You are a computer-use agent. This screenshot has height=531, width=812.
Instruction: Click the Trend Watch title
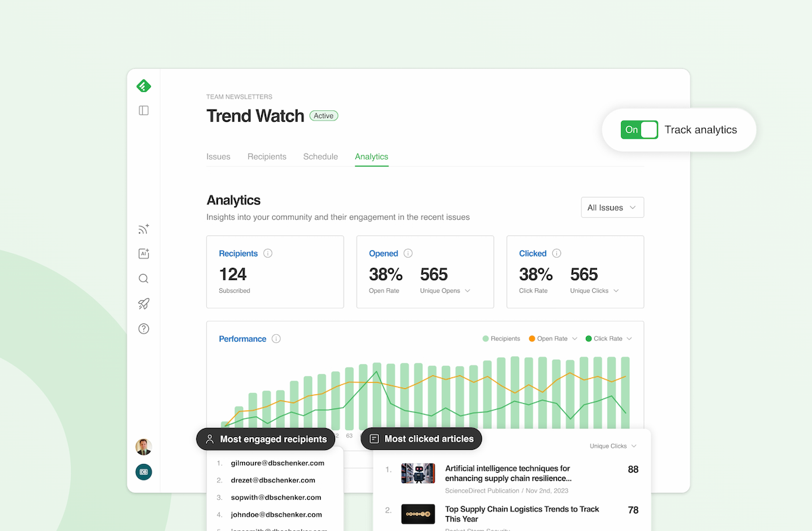click(255, 116)
